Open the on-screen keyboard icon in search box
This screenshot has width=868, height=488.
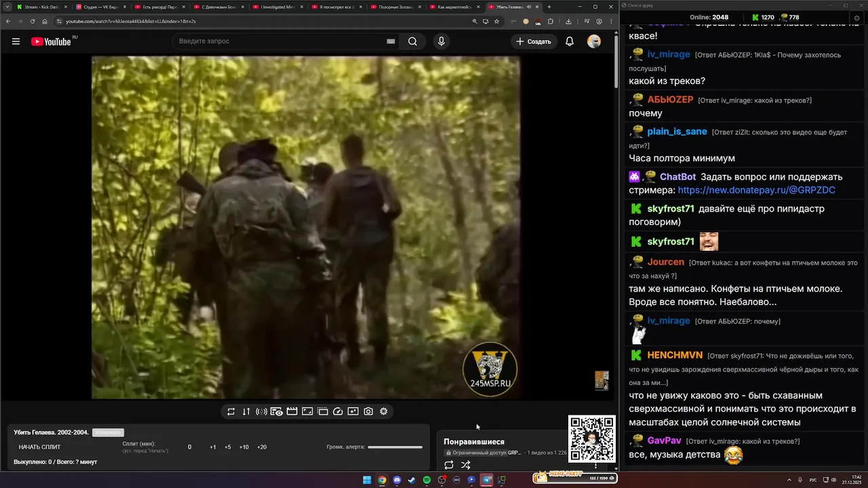tap(391, 41)
